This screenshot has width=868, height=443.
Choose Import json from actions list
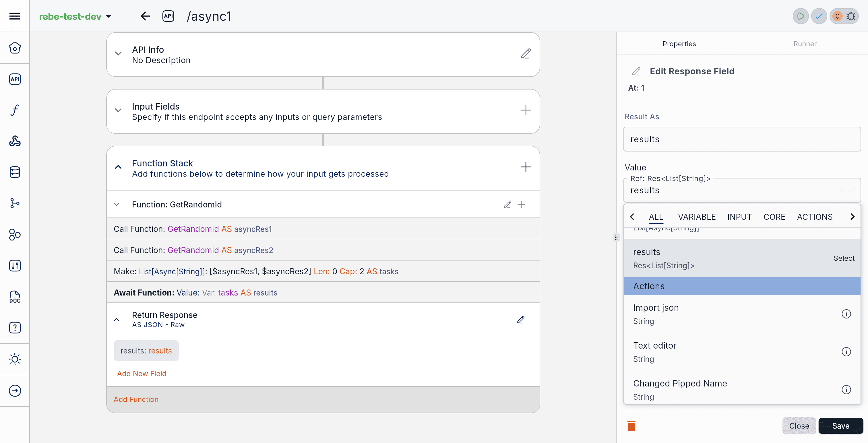(742, 314)
